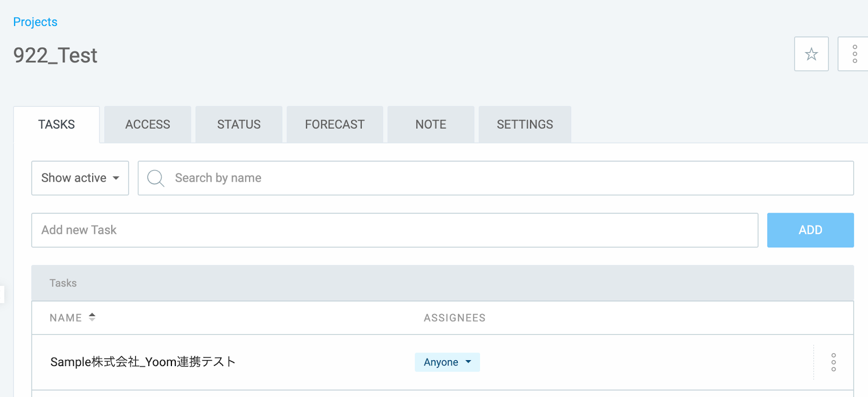The width and height of the screenshot is (868, 397).
Task: Follow the Projects breadcrumb link
Action: tap(35, 22)
